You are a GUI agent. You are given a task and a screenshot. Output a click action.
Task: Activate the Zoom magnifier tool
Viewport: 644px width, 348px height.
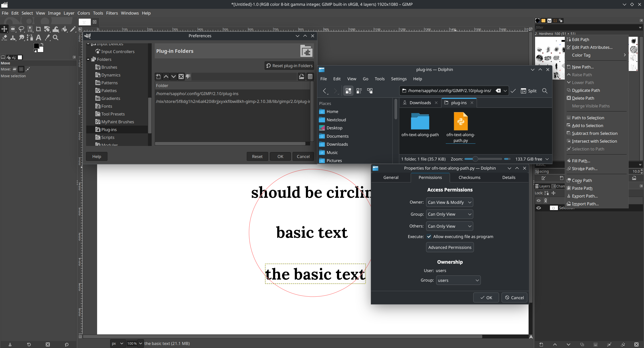[x=56, y=38]
